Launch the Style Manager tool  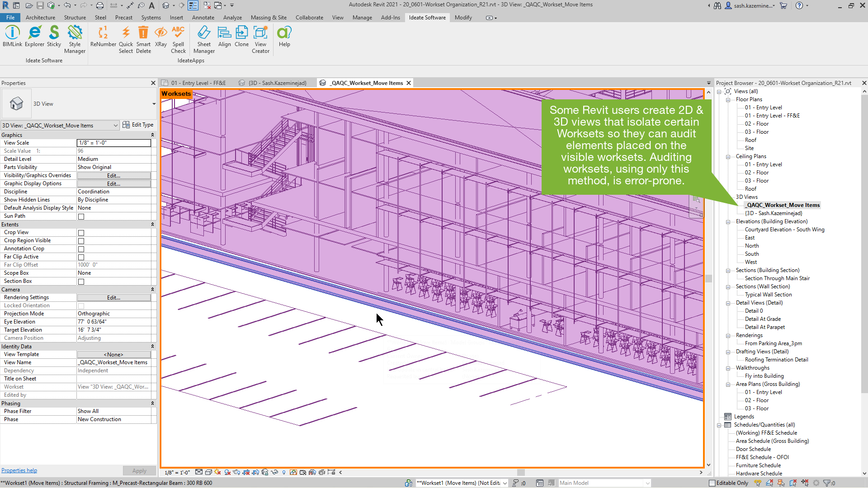(x=75, y=38)
